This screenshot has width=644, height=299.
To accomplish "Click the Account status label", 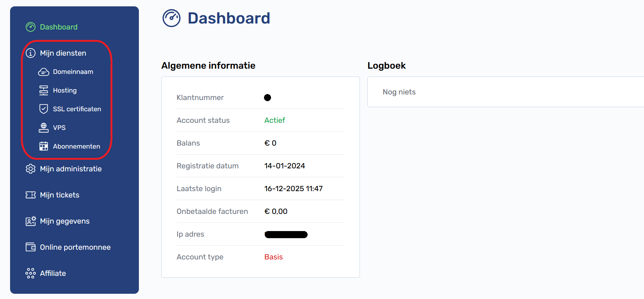I will click(x=203, y=120).
